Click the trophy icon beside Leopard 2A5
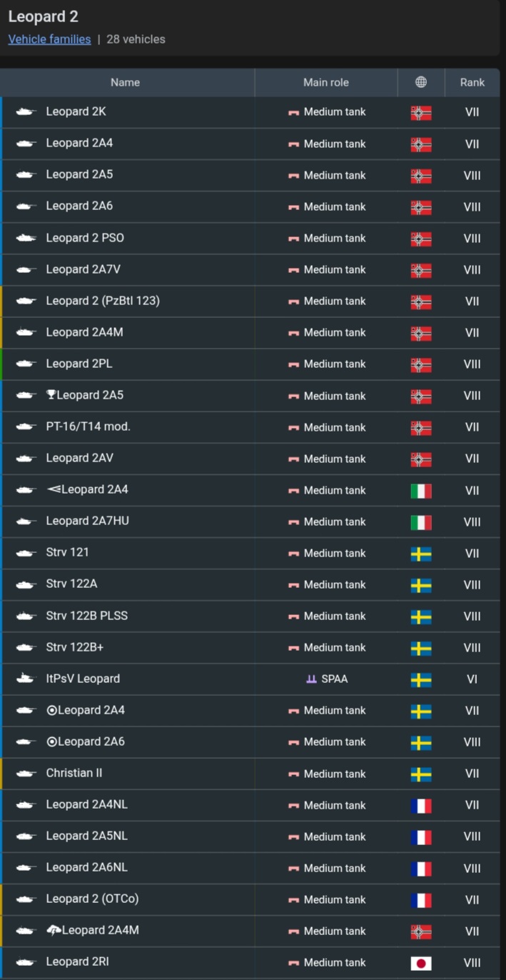 (51, 395)
